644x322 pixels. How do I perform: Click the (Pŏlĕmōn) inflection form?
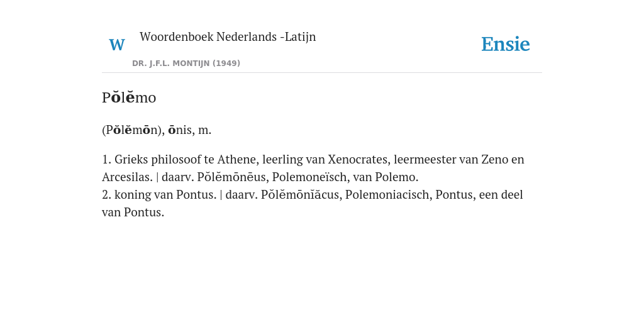tap(133, 130)
